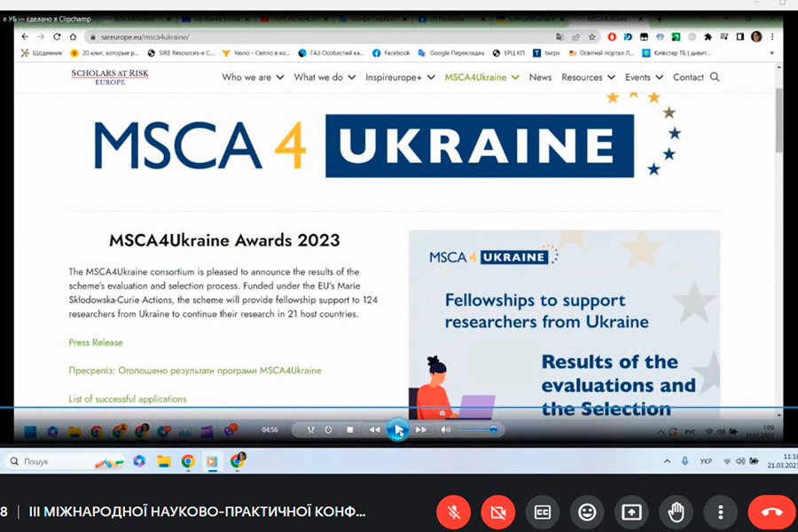
Task: Click the system tray microphone icon
Action: [685, 461]
